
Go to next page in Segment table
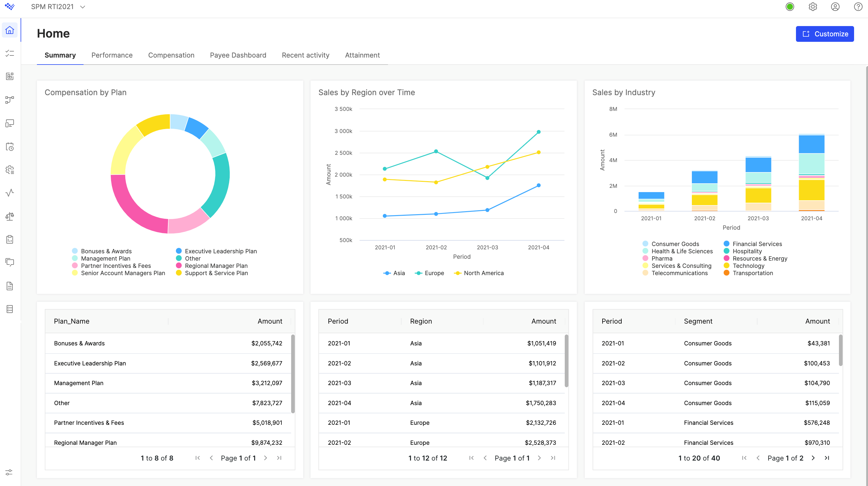pos(813,458)
